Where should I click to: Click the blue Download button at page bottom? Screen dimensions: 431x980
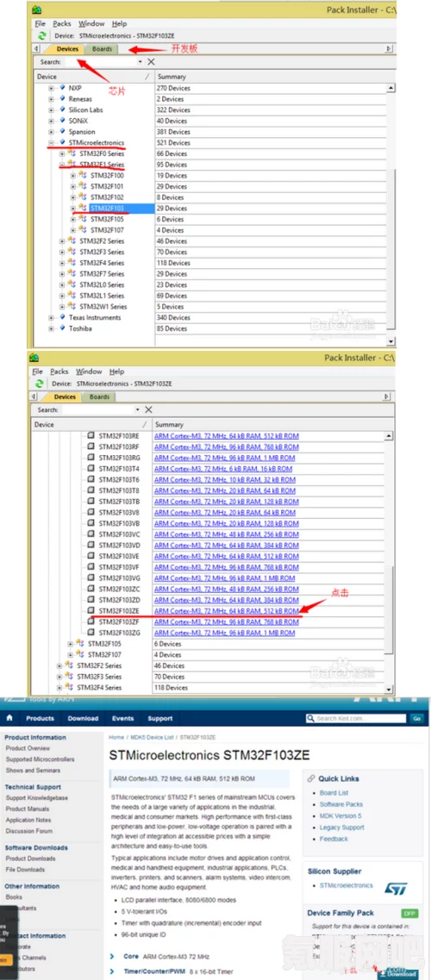[398, 974]
